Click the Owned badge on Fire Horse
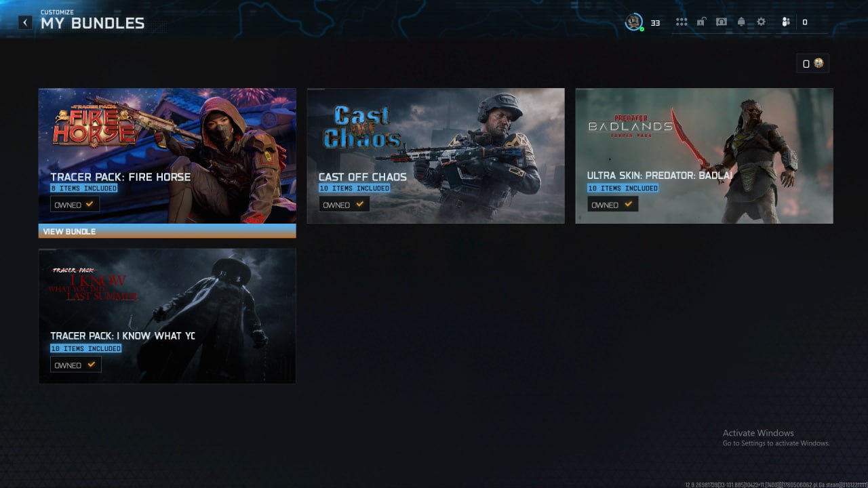868x488 pixels. [x=75, y=205]
